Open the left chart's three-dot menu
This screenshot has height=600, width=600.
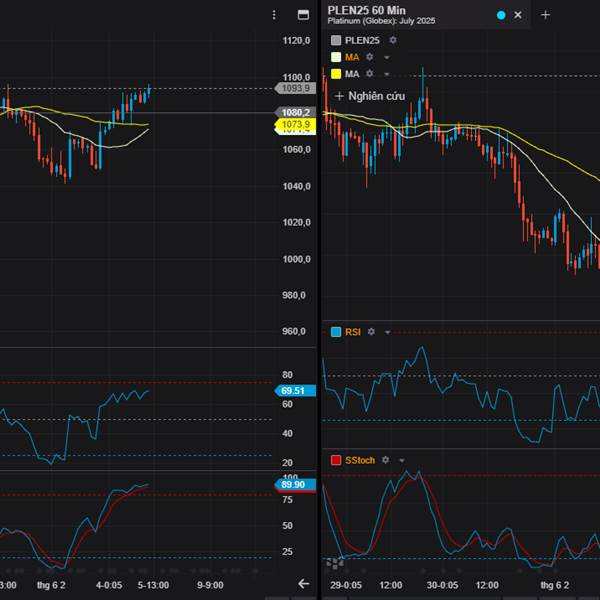coord(275,15)
